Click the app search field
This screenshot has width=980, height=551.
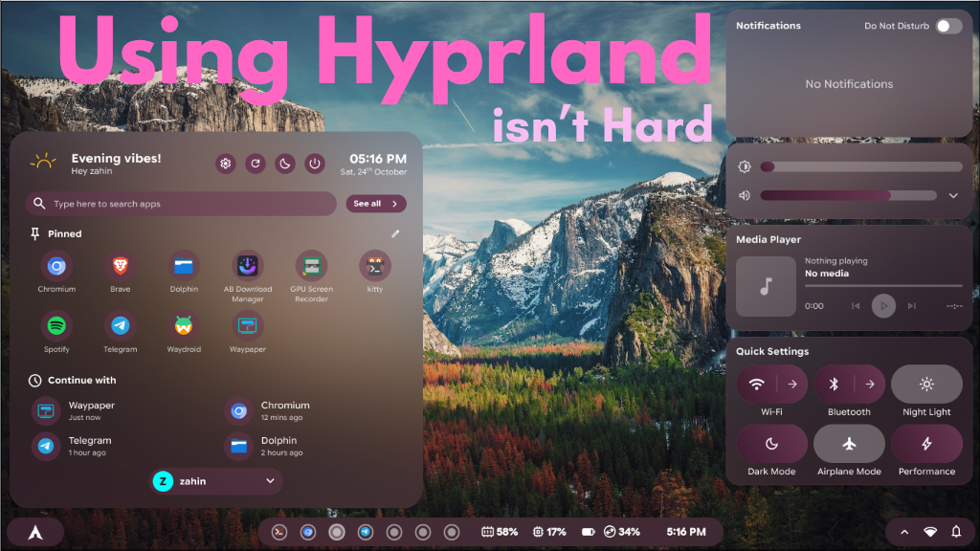[181, 204]
